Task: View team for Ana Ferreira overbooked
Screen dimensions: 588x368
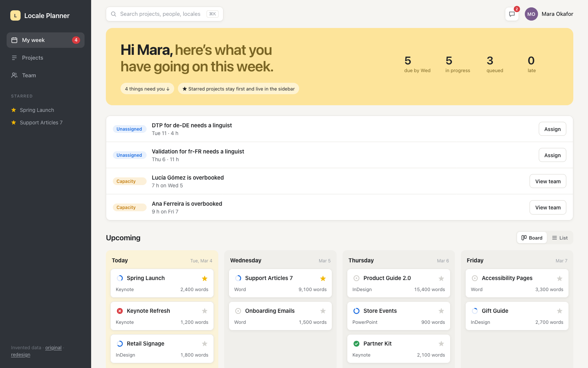Action: 548,208
